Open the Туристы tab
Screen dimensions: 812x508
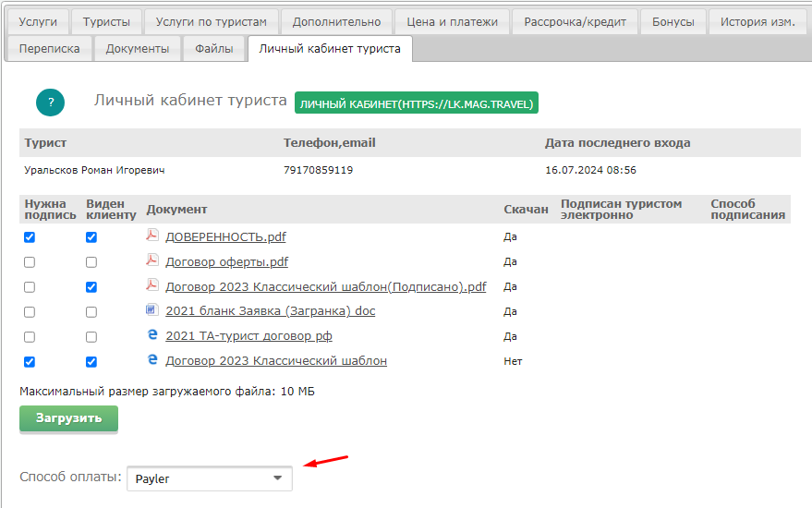pos(106,22)
